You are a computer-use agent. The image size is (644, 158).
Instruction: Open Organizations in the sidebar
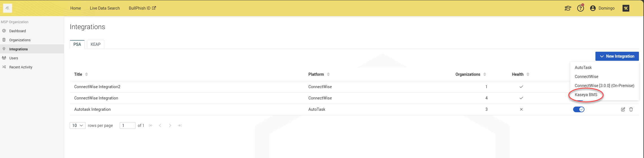(x=20, y=40)
